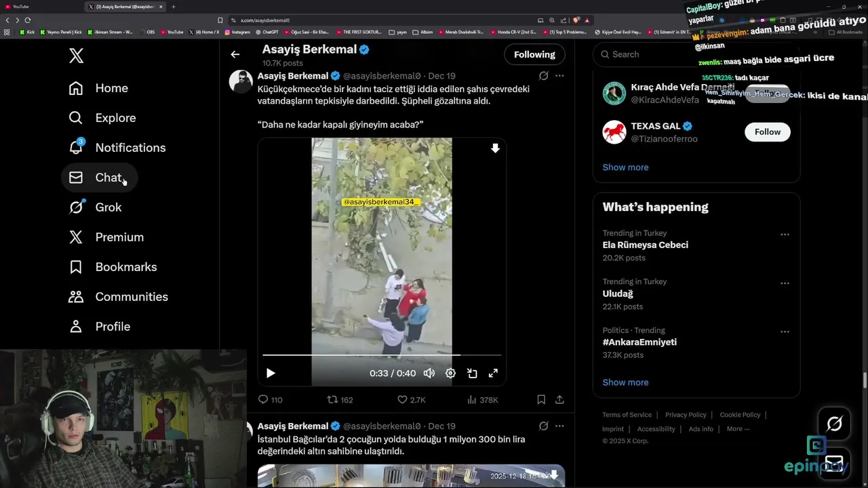The image size is (868, 488).
Task: Open Uludağ trending topic
Action: 618,294
